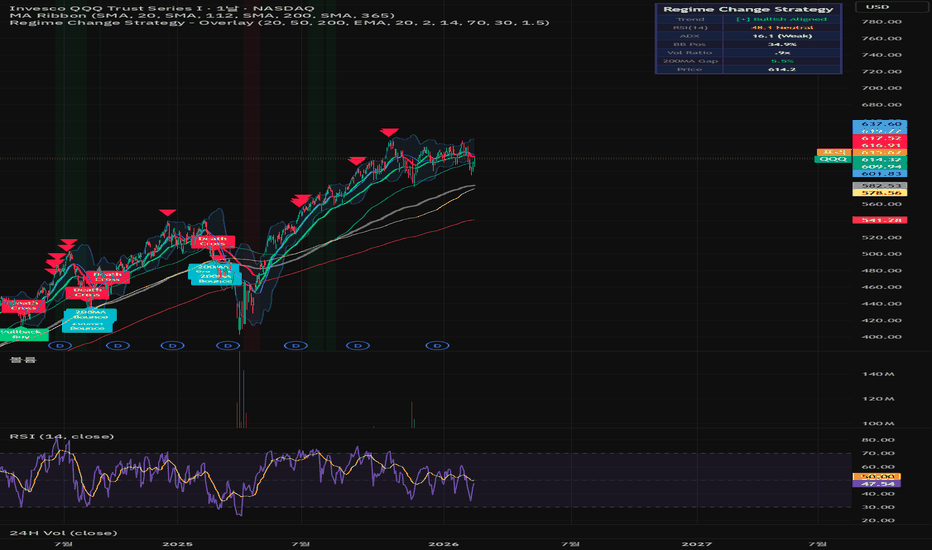Image resolution: width=932 pixels, height=550 pixels.
Task: Click the 637.60 blue price label
Action: point(880,124)
